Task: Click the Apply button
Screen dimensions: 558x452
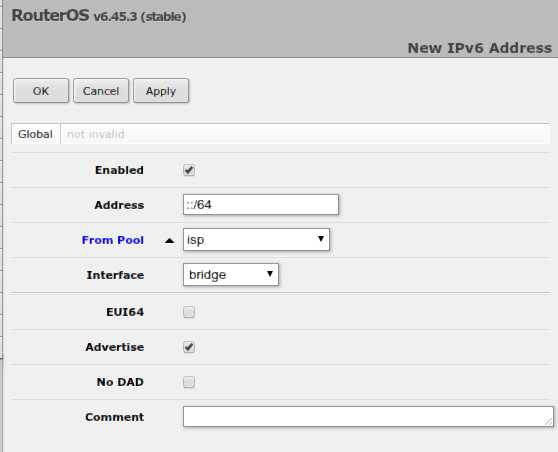Action: pos(161,91)
